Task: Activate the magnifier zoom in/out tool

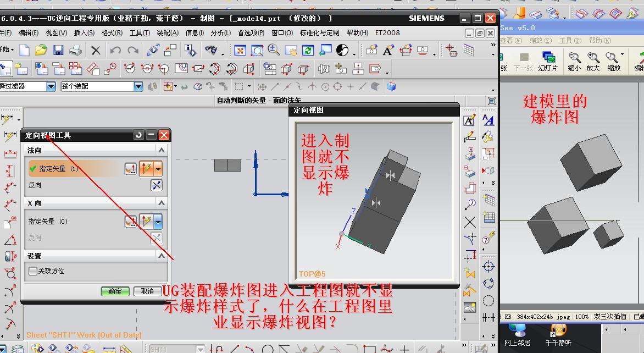Action: tap(274, 50)
